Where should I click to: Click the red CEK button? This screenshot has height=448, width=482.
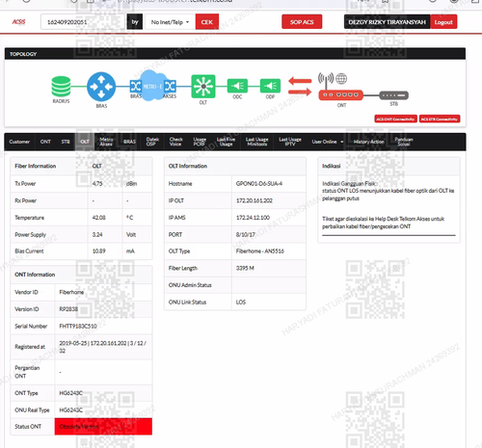207,22
